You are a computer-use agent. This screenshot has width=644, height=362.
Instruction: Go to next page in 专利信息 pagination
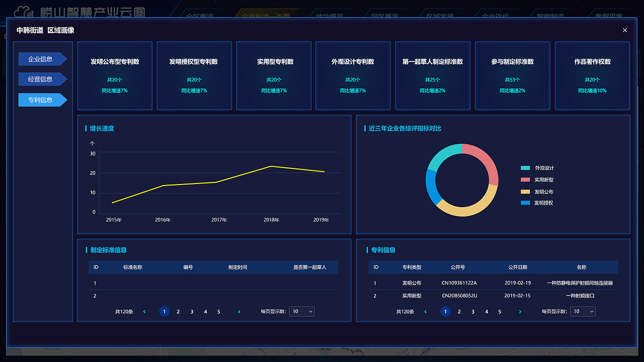tap(520, 312)
